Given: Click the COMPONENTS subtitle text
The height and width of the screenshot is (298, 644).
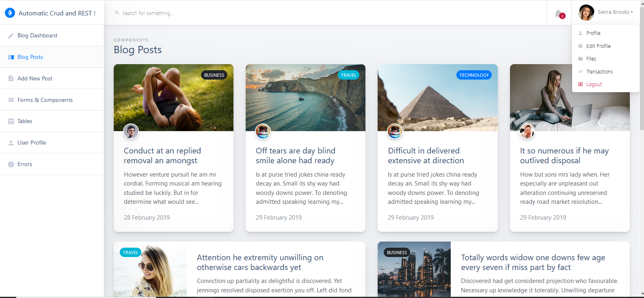Looking at the screenshot, I should coord(131,40).
